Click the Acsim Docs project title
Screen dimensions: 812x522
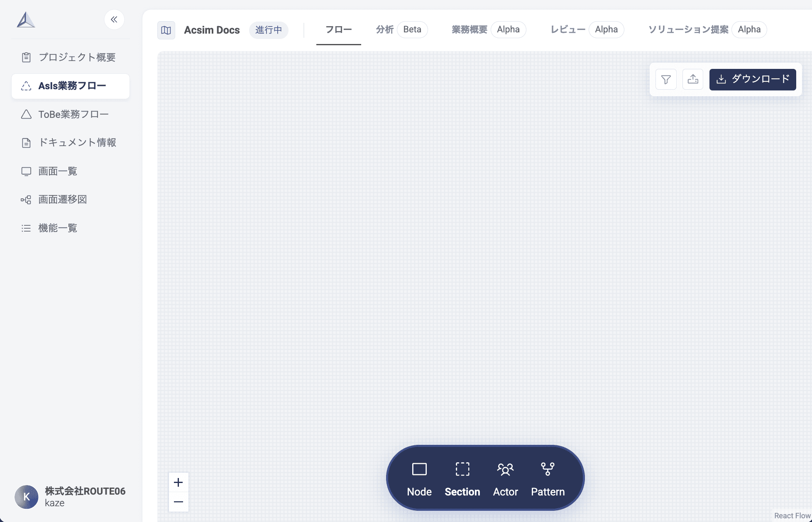[x=212, y=30]
